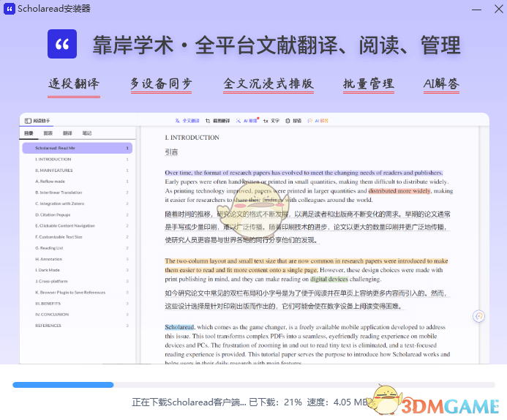
Task: Open 'D. Citation Popups' outline entry
Action: point(78,214)
